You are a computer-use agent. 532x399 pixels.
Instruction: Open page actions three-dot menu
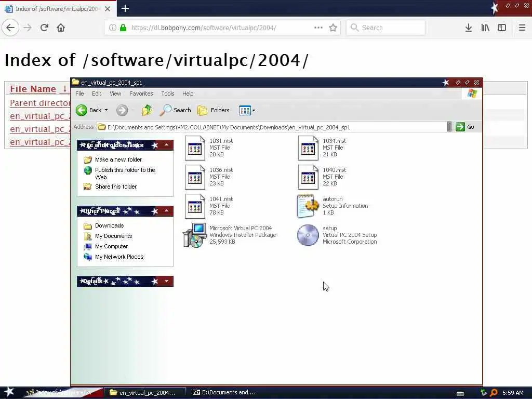pyautogui.click(x=318, y=28)
